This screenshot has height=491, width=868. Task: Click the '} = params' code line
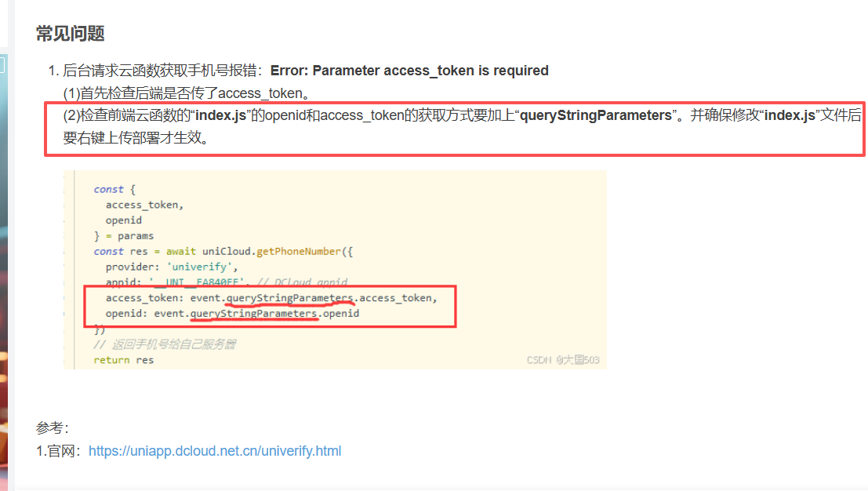point(123,236)
